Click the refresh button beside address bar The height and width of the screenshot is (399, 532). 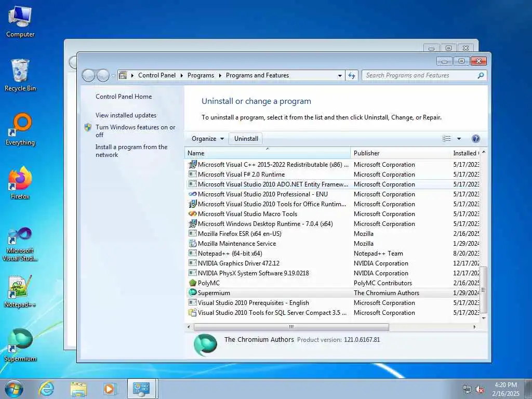[352, 75]
